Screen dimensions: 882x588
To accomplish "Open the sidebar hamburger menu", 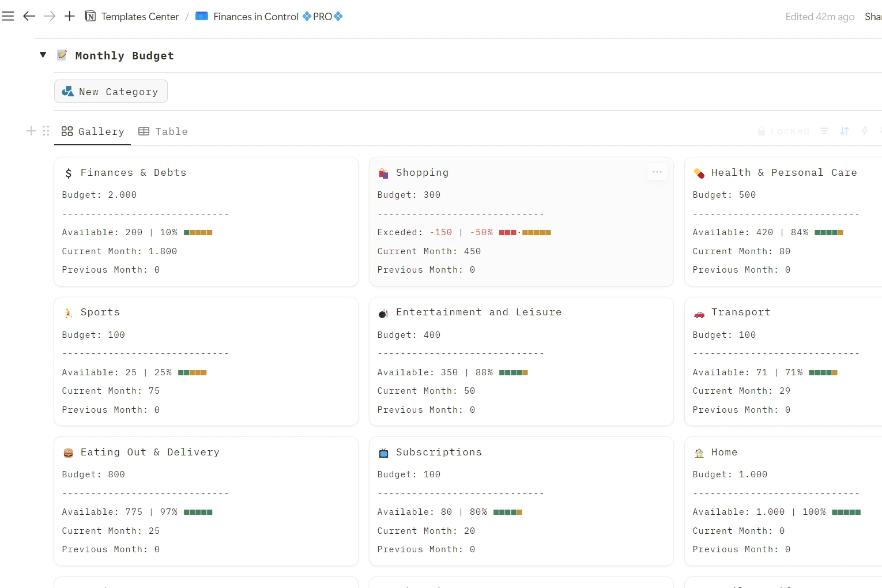I will pyautogui.click(x=8, y=16).
